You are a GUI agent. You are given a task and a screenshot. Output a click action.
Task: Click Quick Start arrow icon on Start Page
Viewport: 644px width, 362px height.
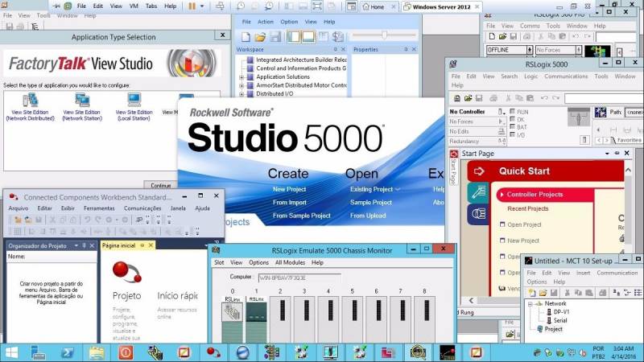479,171
